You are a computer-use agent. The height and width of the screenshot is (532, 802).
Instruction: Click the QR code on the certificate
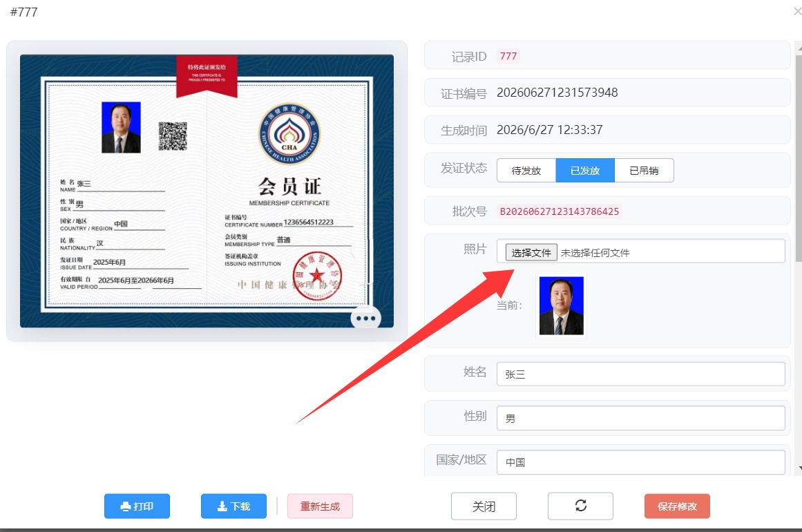[173, 136]
